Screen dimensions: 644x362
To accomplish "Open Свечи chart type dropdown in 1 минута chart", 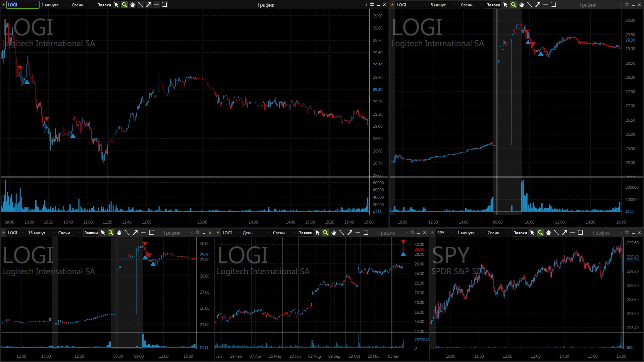I will pyautogui.click(x=82, y=5).
